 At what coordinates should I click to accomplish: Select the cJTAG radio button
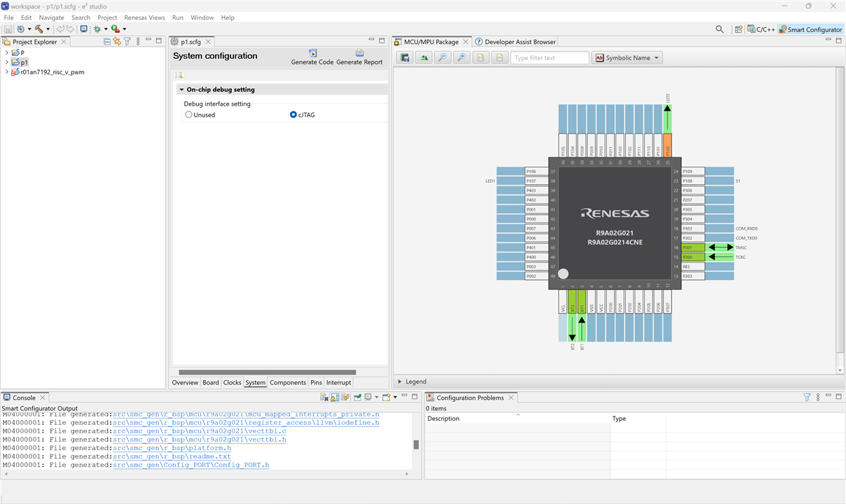[x=293, y=115]
